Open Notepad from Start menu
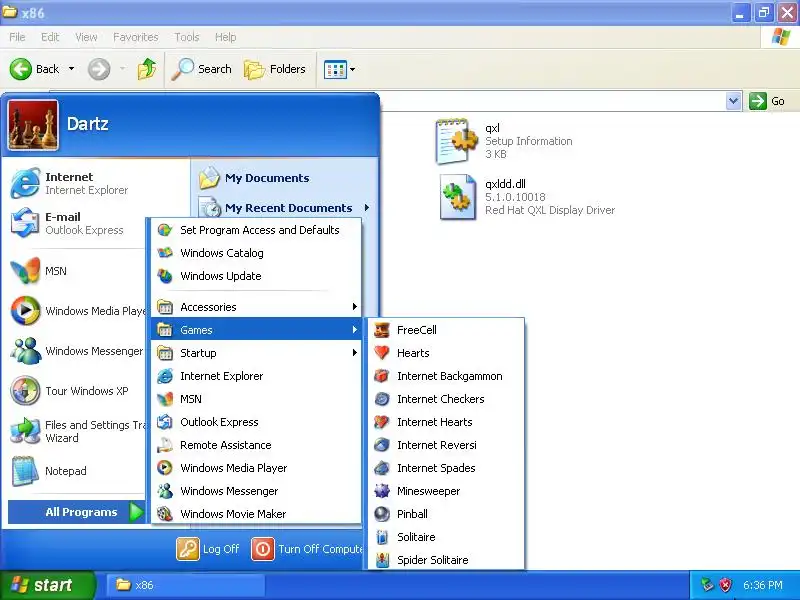The width and height of the screenshot is (800, 600). click(77, 470)
